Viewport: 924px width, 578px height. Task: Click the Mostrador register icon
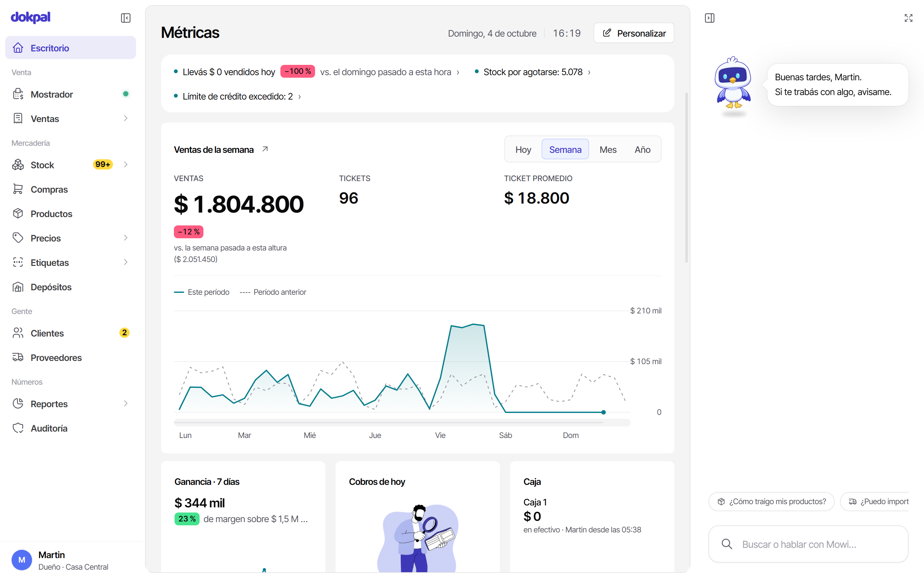[x=18, y=94]
